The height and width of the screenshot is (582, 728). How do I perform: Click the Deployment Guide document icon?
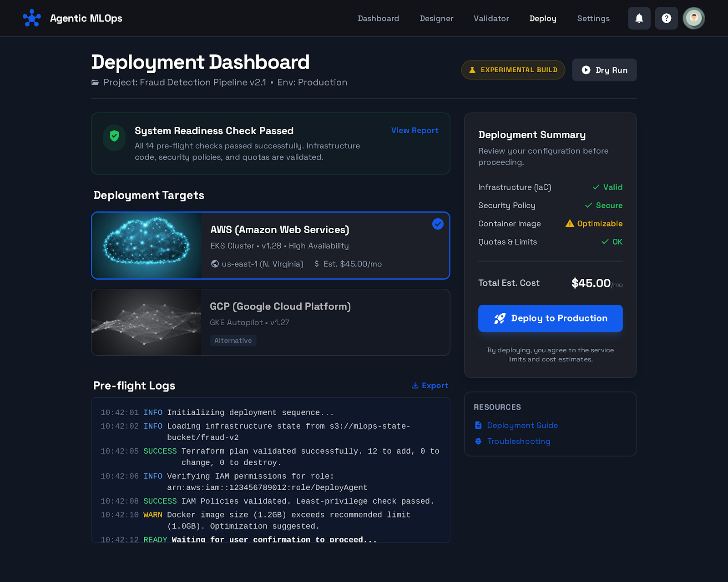(478, 425)
